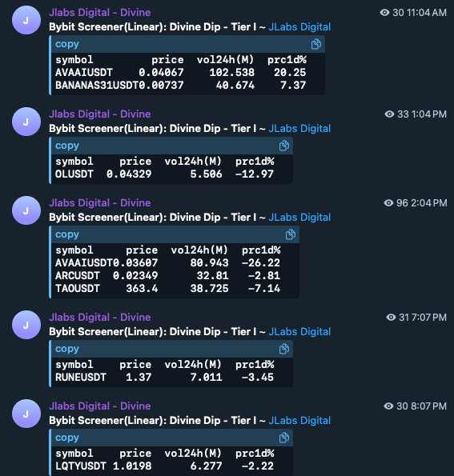Click the copy label above OLUSDT table
The height and width of the screenshot is (476, 454).
[67, 146]
